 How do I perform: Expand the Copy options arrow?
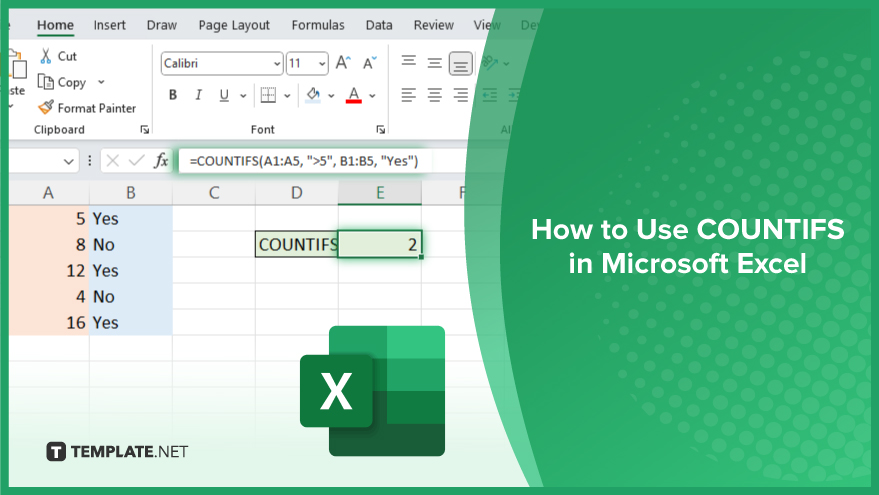(101, 82)
